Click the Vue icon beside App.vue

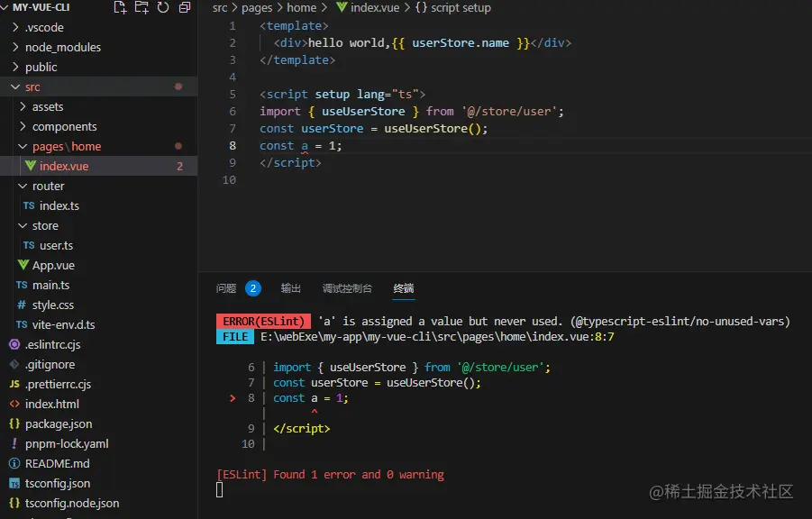point(23,265)
